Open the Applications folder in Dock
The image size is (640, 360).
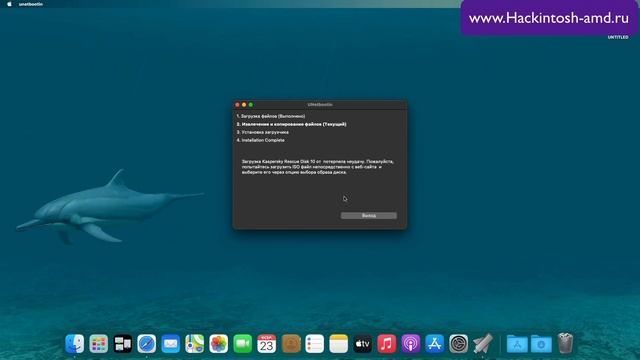[x=517, y=344]
